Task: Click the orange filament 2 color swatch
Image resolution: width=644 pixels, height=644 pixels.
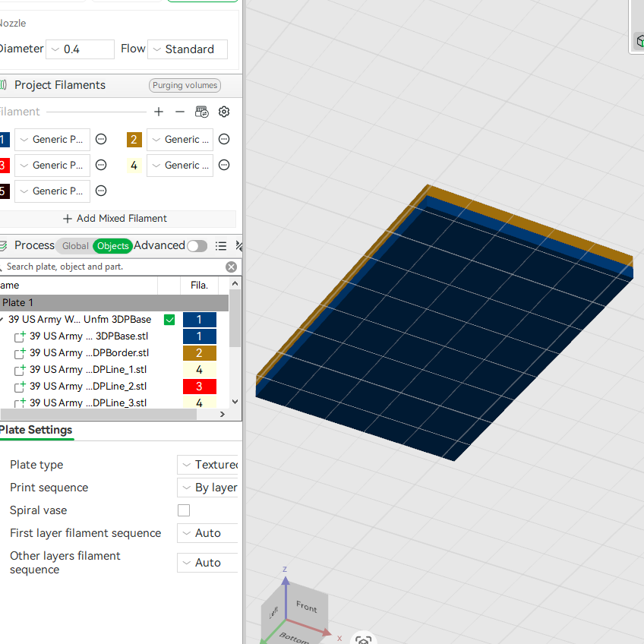Action: pos(134,140)
